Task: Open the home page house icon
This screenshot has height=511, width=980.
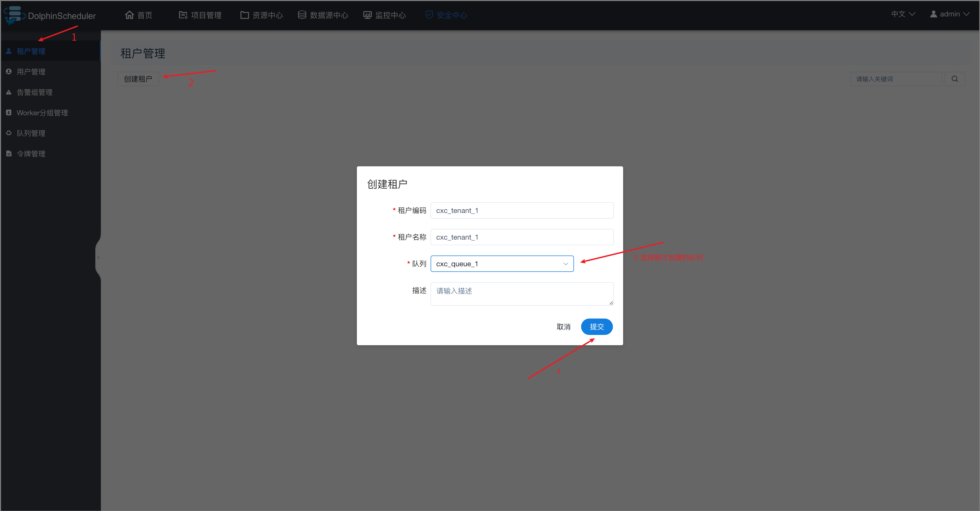Action: [129, 15]
